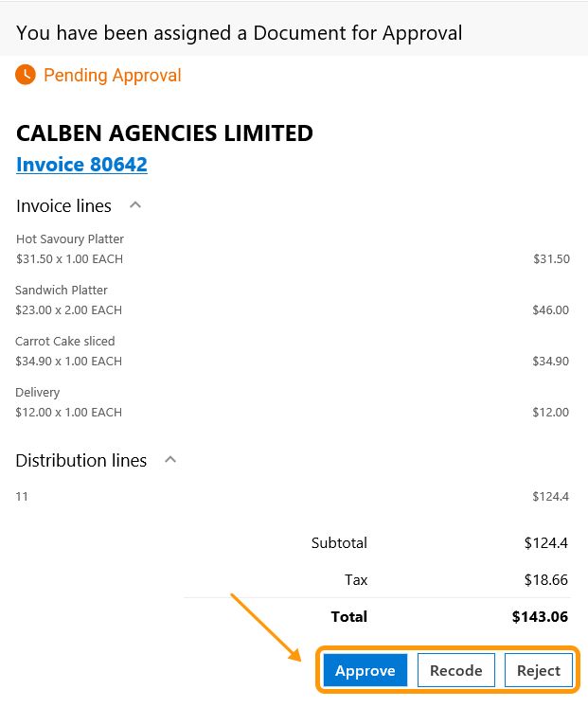Click the CALBEN AGENCIES LIMITED heading
The height and width of the screenshot is (707, 588).
click(165, 133)
